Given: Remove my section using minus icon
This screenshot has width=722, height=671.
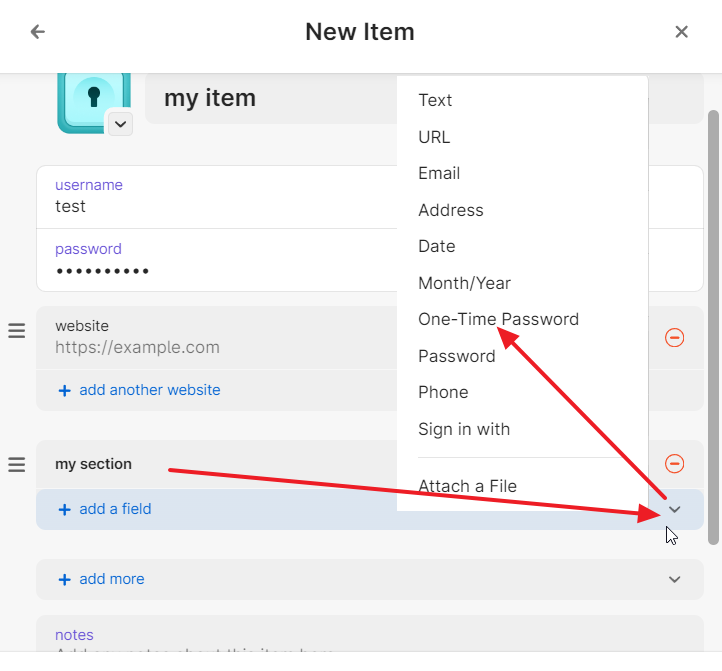Looking at the screenshot, I should pyautogui.click(x=674, y=463).
